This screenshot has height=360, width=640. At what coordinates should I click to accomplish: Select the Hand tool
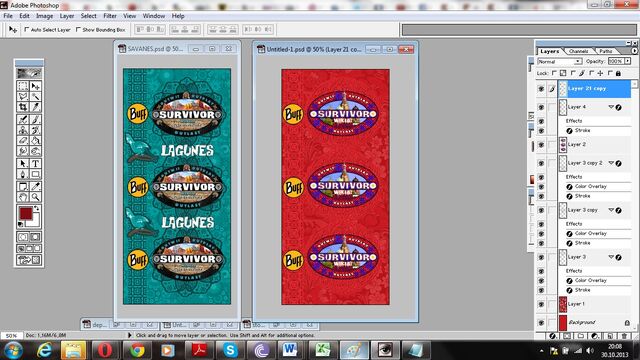pos(23,197)
